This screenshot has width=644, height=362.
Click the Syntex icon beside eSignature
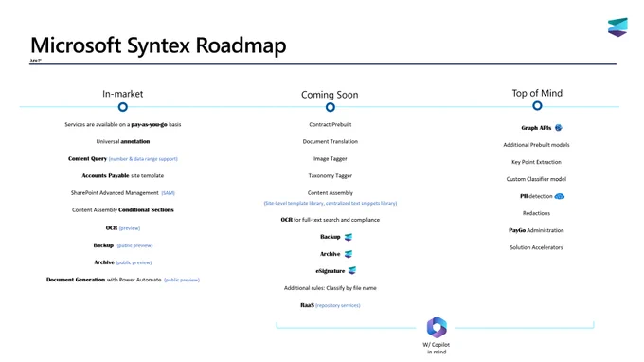[352, 270]
